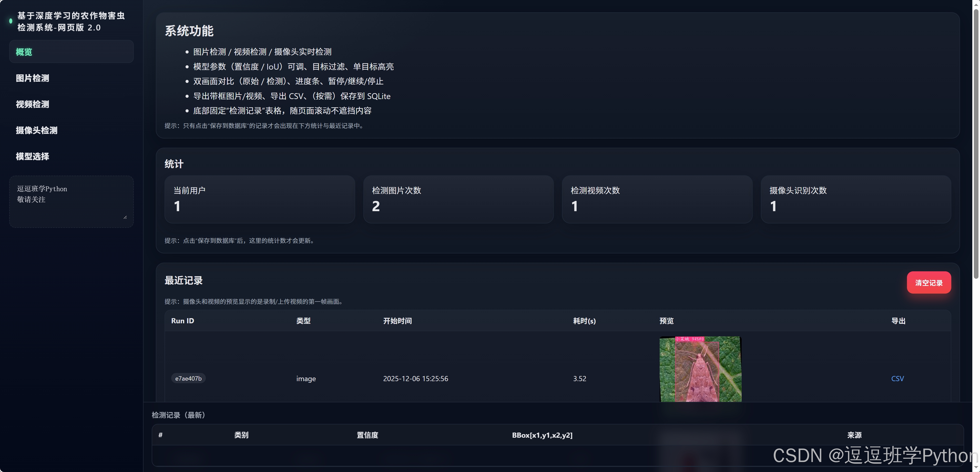Click the Run ID badge e7ae407b
This screenshot has width=980, height=472.
[188, 378]
